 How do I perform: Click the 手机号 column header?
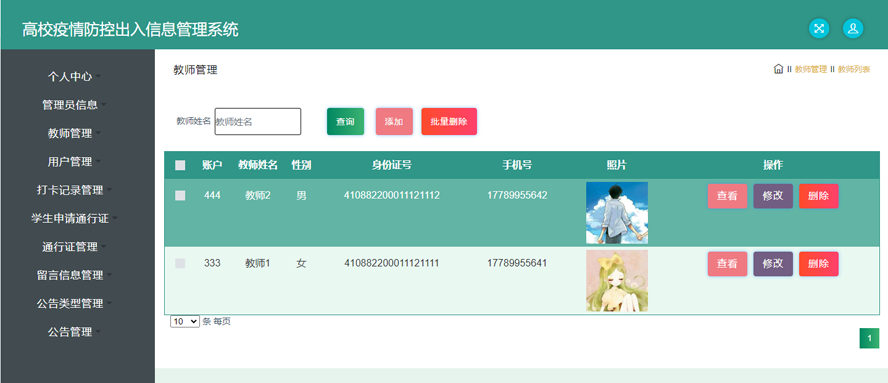point(517,165)
